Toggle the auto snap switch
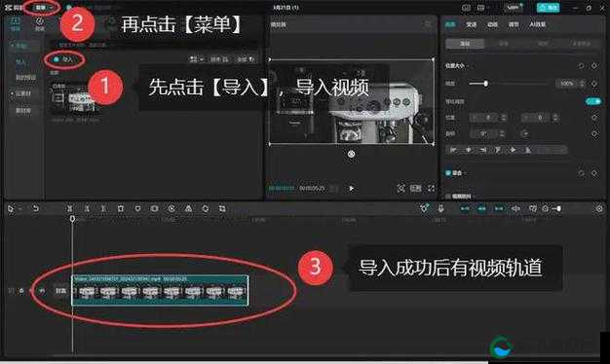The image size is (610, 364). coord(481,208)
